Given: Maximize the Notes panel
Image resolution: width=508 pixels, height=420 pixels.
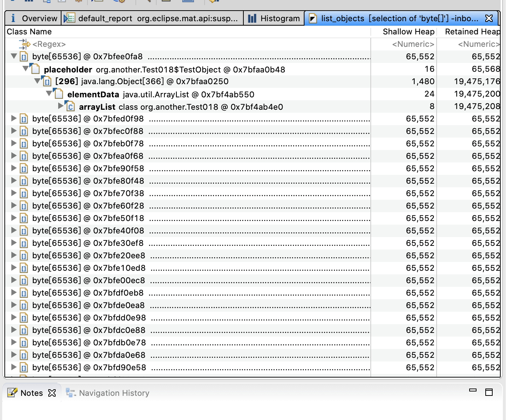Looking at the screenshot, I should tap(489, 392).
